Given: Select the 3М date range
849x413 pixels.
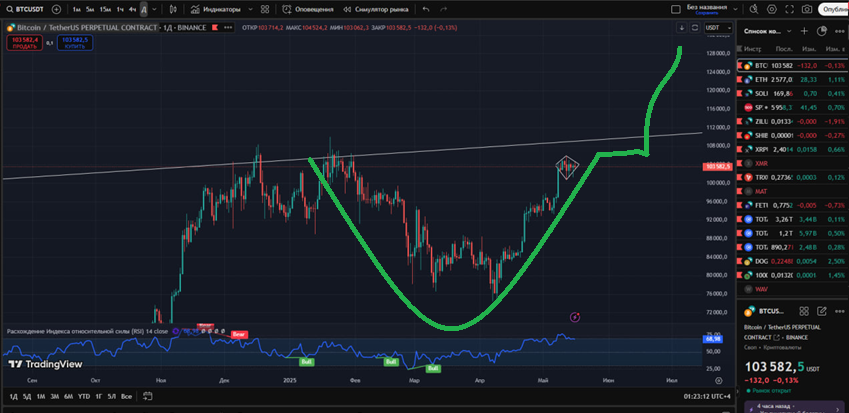Looking at the screenshot, I should click(x=55, y=396).
